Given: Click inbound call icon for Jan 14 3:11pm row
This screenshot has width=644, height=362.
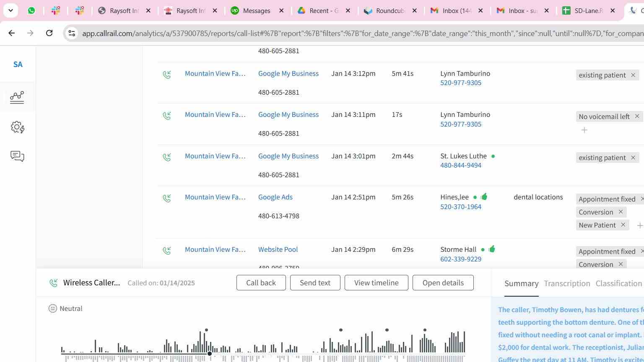Looking at the screenshot, I should point(167,116).
